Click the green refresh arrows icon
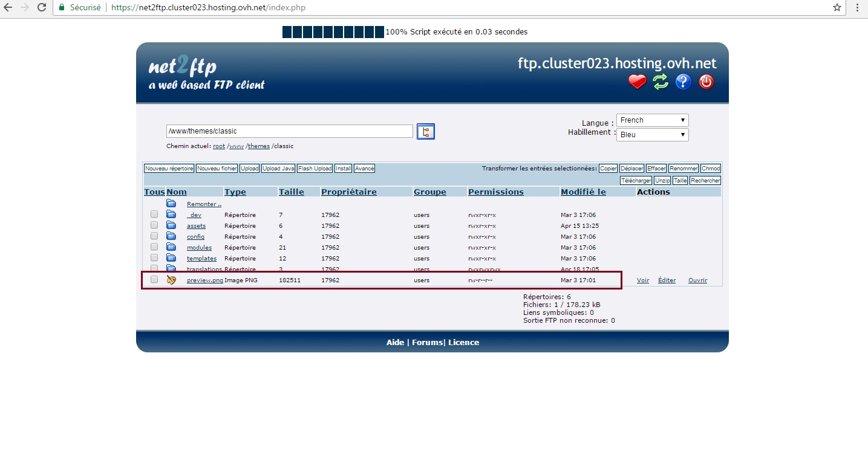This screenshot has width=868, height=466. pyautogui.click(x=661, y=82)
